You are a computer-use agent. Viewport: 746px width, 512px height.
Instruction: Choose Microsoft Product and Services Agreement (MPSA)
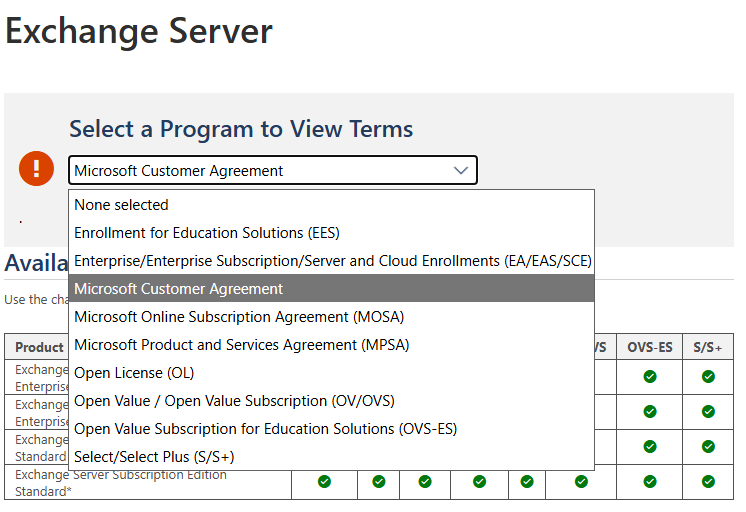pyautogui.click(x=331, y=345)
